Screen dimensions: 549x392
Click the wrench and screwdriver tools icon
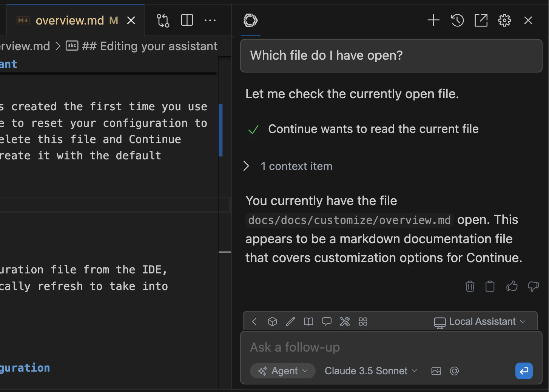[345, 322]
